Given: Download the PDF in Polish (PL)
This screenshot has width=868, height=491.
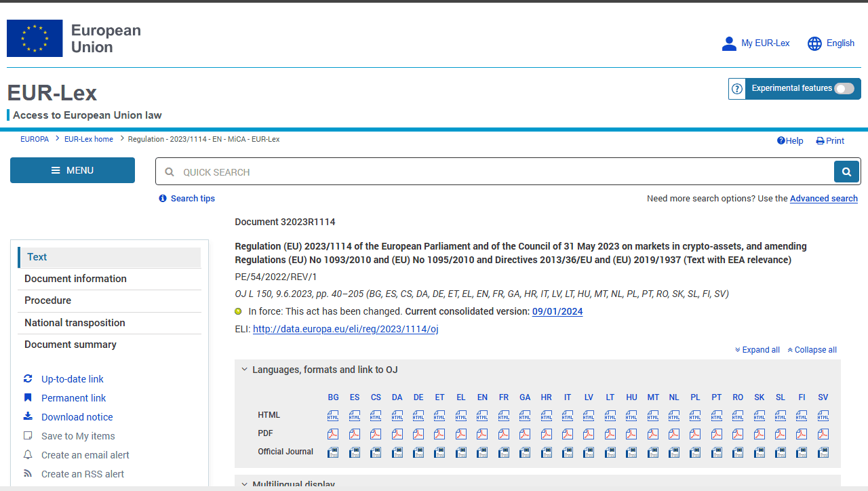Looking at the screenshot, I should [x=695, y=434].
